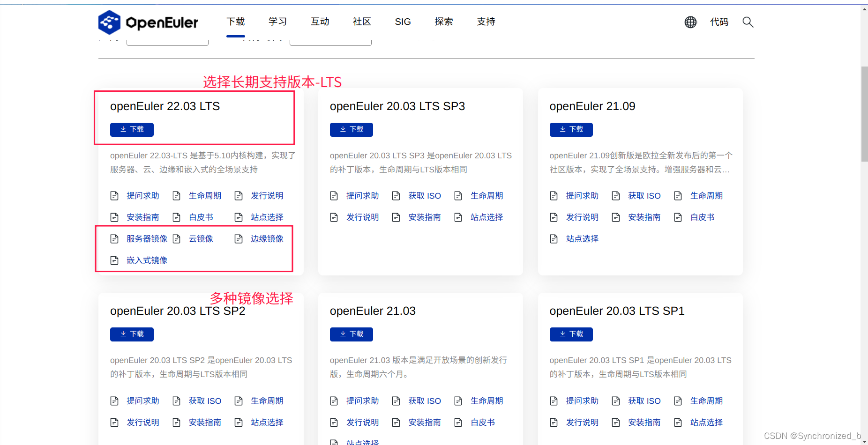Image resolution: width=868 pixels, height=445 pixels.
Task: Click the page vertical scrollbar thumb
Action: [x=864, y=114]
